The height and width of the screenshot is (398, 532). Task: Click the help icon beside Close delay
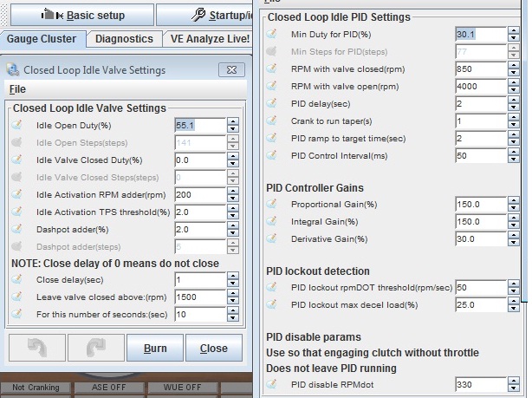point(17,280)
